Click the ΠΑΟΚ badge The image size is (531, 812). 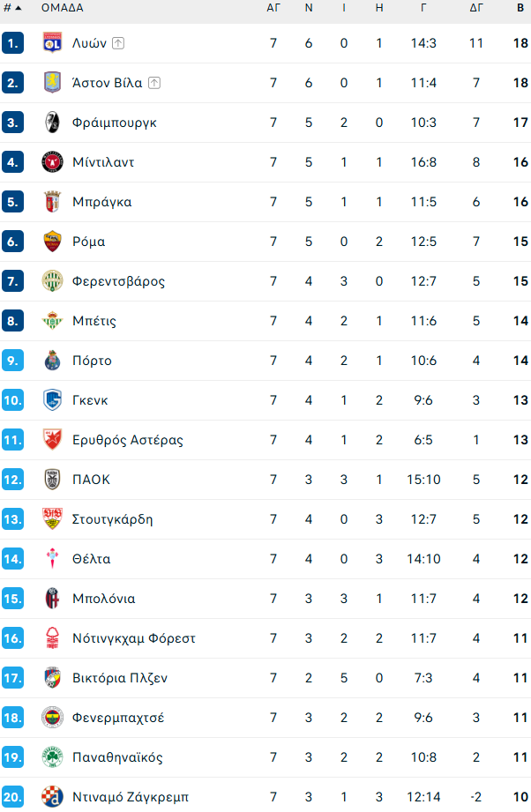point(50,479)
